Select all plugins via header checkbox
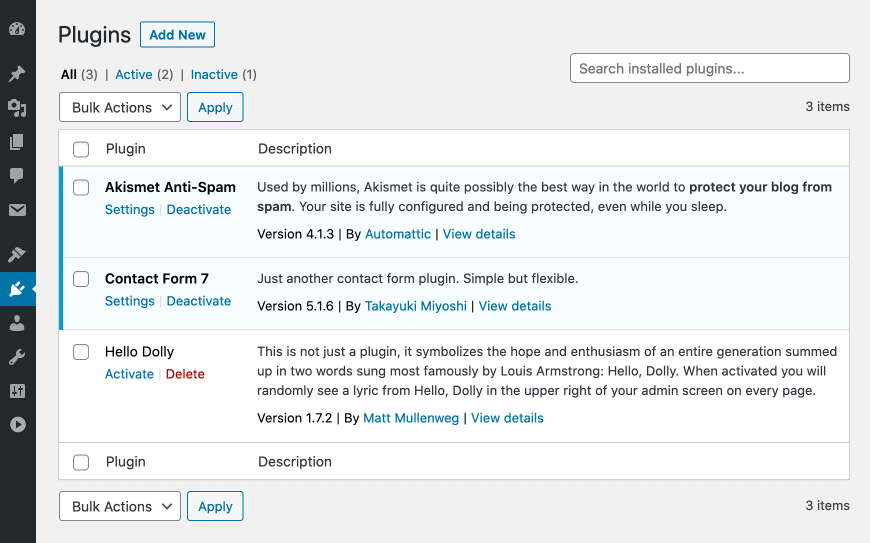Screen dimensions: 870x543 pyautogui.click(x=81, y=149)
